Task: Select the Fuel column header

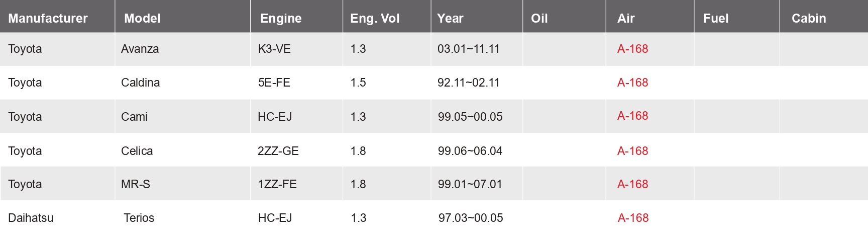Action: 716,19
